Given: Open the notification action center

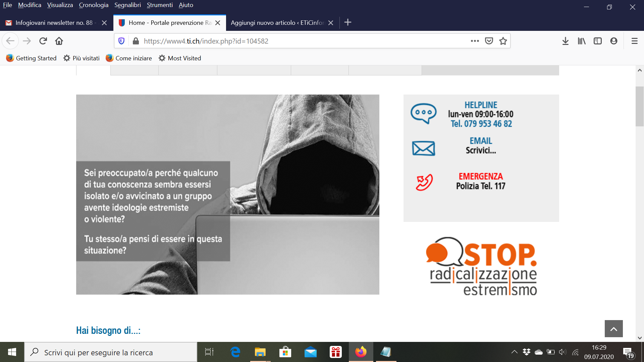Looking at the screenshot, I should click(x=628, y=352).
